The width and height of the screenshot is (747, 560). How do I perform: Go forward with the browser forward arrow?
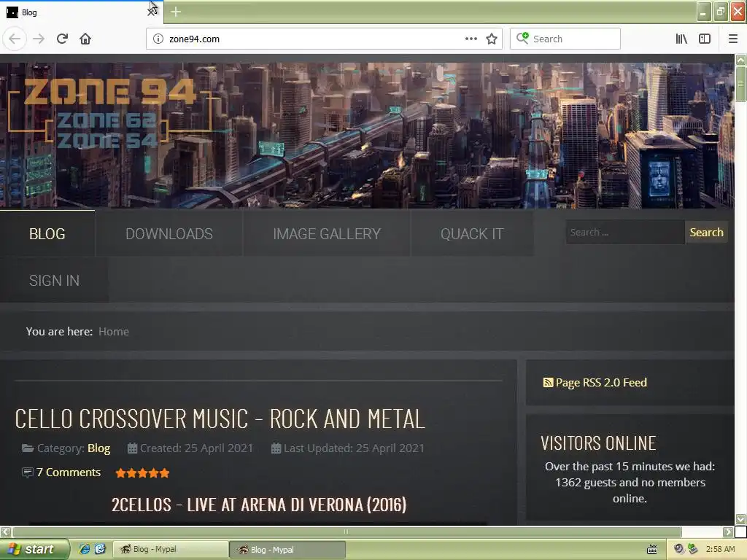point(39,39)
